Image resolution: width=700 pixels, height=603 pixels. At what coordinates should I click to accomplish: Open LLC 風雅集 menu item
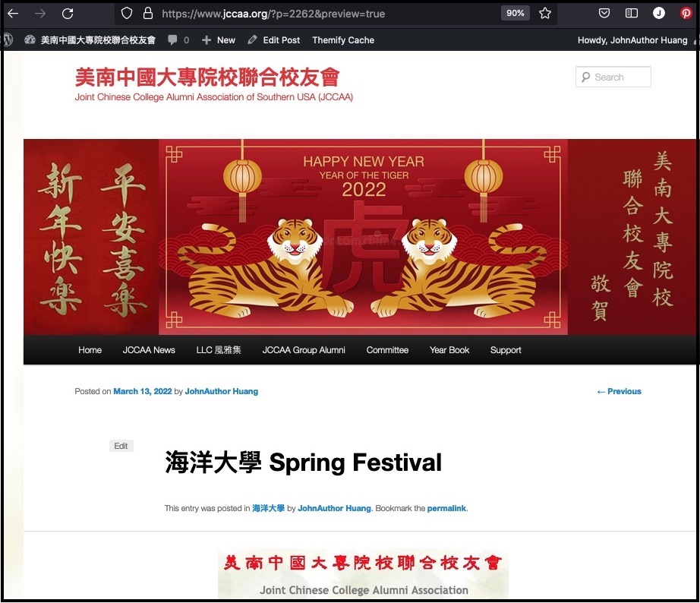pyautogui.click(x=219, y=350)
